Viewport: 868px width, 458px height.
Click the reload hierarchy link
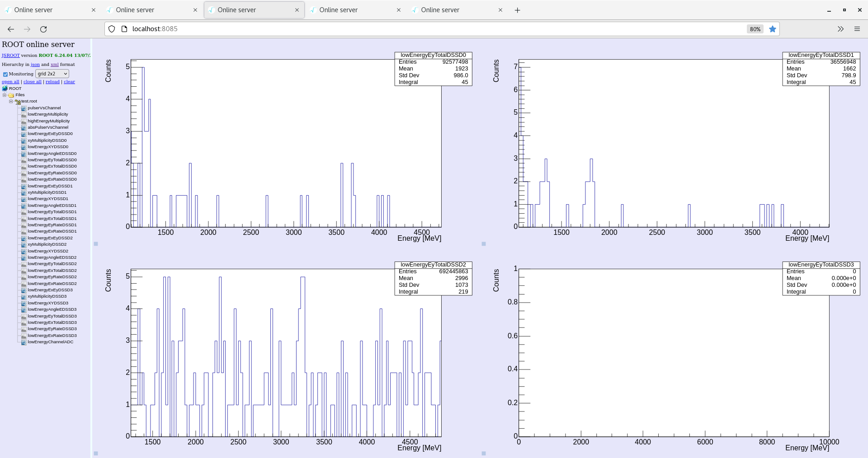(52, 81)
